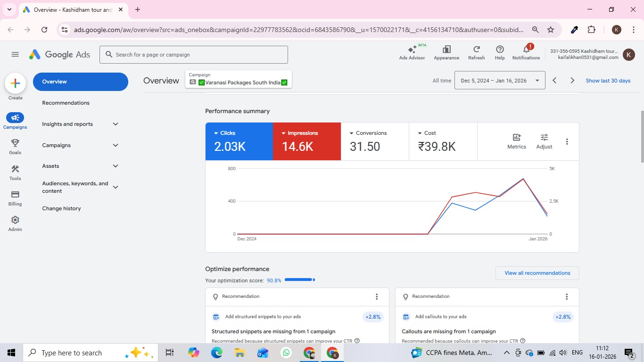This screenshot has height=362, width=644.
Task: Open the Conversions metric dropdown
Action: 352,133
